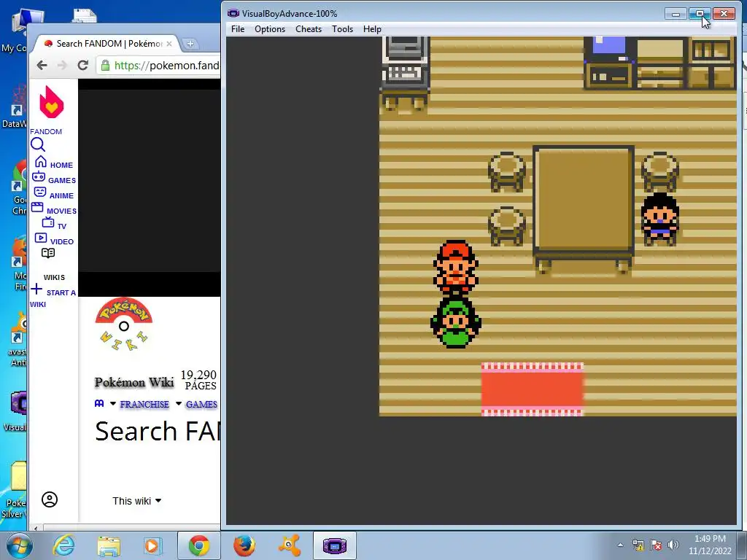The width and height of the screenshot is (747, 560).
Task: Show hidden system tray icons
Action: click(x=620, y=545)
